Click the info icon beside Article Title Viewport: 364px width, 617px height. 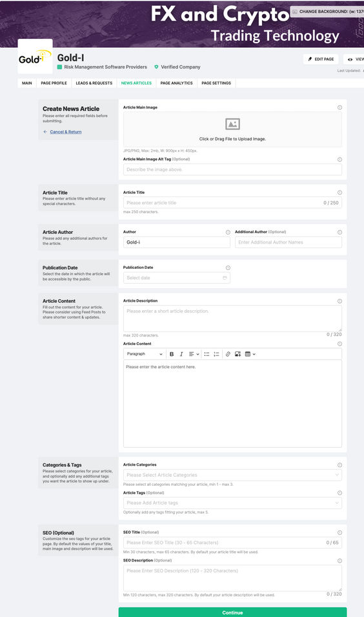tap(339, 193)
